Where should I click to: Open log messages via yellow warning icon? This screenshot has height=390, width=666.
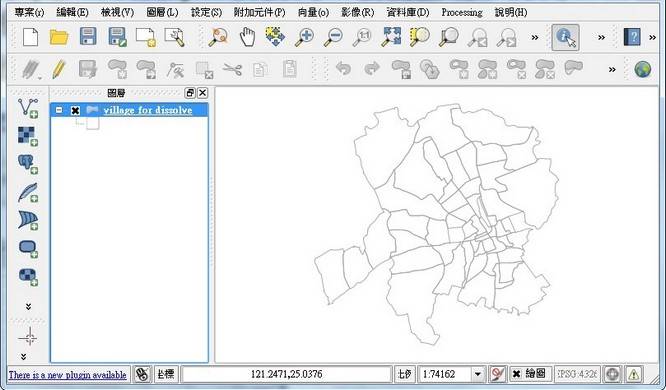tap(633, 374)
